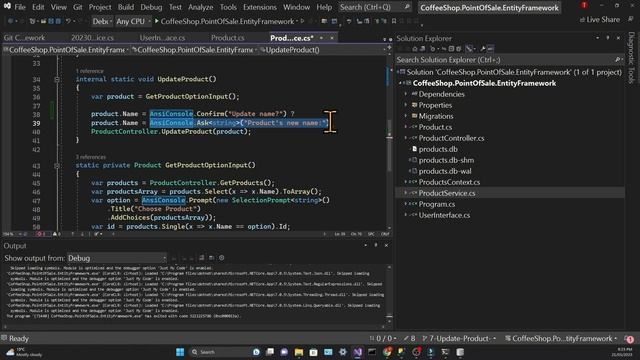
Task: Close the Prod...ce.cs active tab
Action: coord(332,38)
